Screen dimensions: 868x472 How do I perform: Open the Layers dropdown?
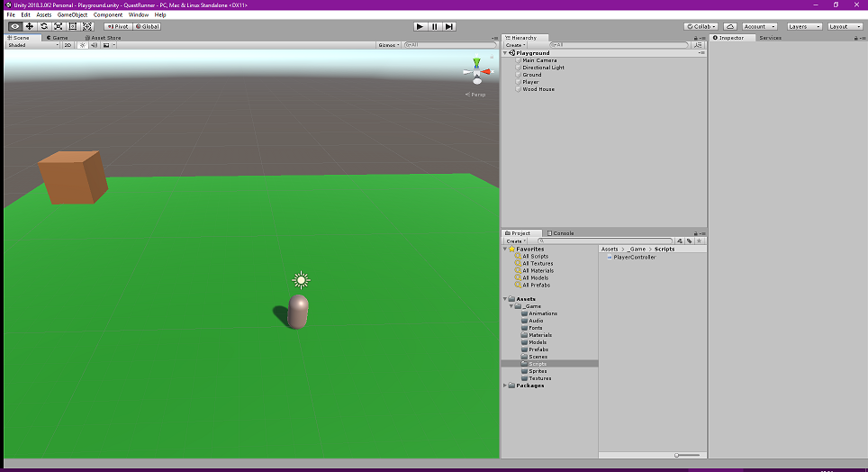[803, 26]
